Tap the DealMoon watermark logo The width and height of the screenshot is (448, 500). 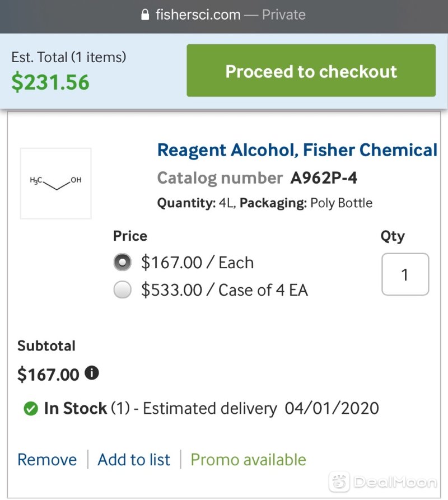pos(383,482)
